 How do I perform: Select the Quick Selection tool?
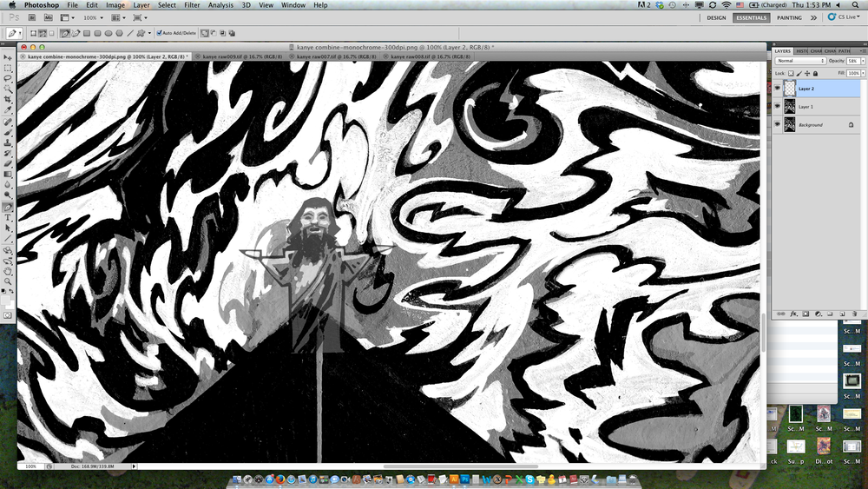[8, 89]
